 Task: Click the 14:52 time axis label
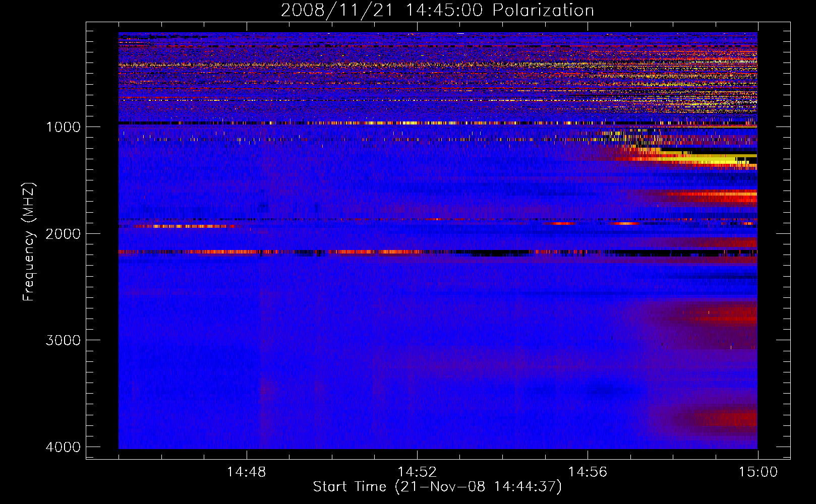click(417, 472)
